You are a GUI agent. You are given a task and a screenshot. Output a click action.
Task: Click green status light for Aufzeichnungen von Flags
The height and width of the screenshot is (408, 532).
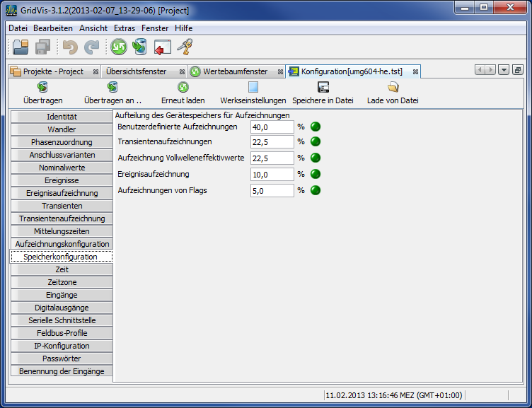pos(316,191)
